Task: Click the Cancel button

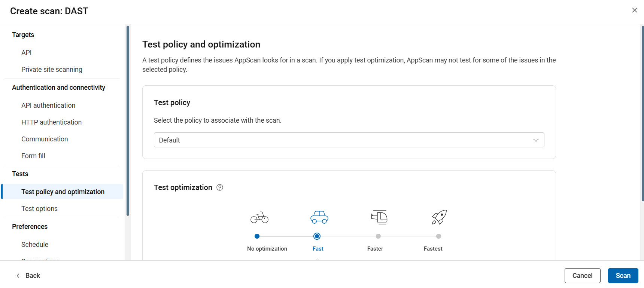Action: tap(582, 276)
